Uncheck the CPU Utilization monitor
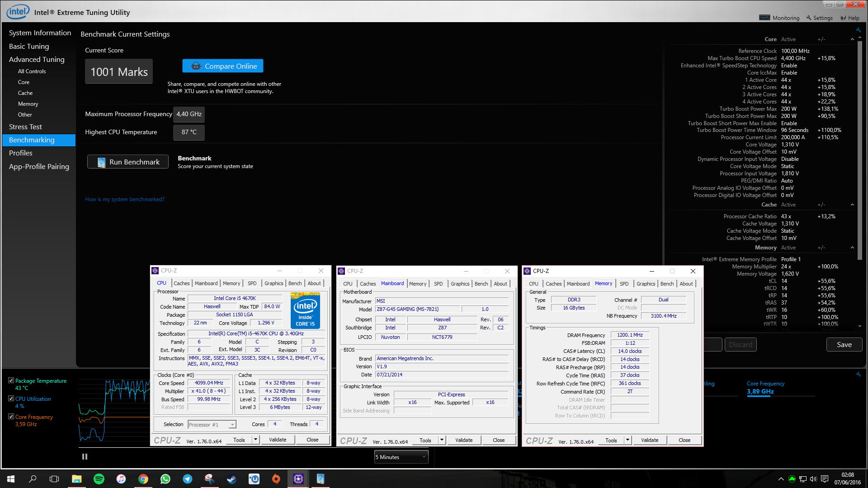 tap(11, 399)
